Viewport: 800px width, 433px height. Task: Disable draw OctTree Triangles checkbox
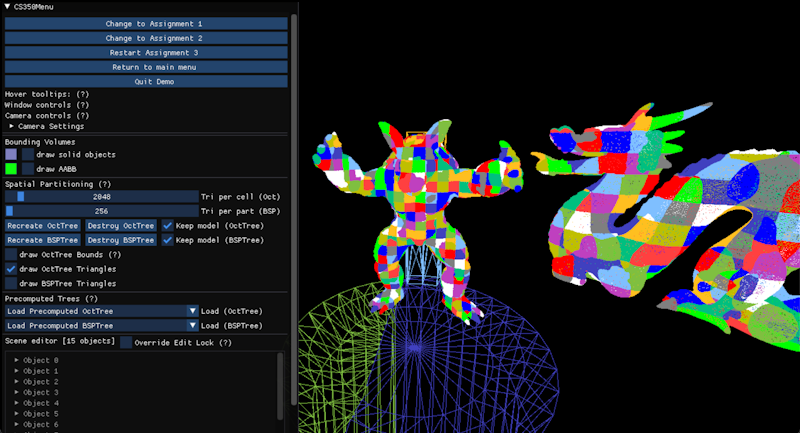(11, 269)
